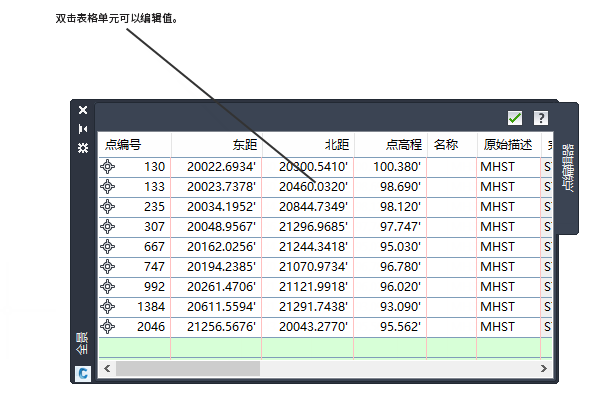
Task: Click the blue C icon at bottom-left
Action: click(83, 374)
